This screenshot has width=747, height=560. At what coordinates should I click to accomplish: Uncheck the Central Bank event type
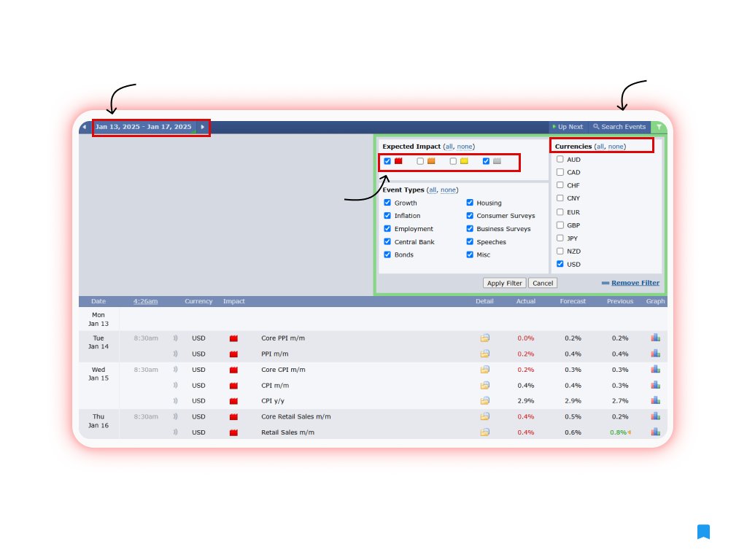click(x=387, y=241)
